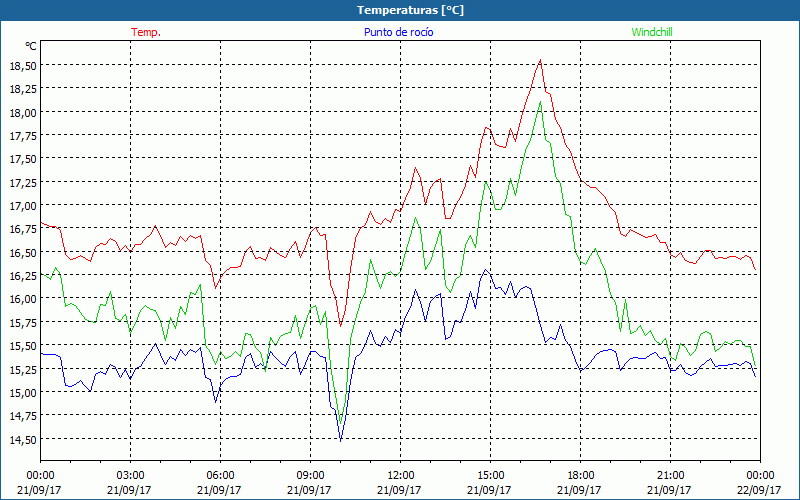Click the 18,00 y-axis value

(23, 113)
